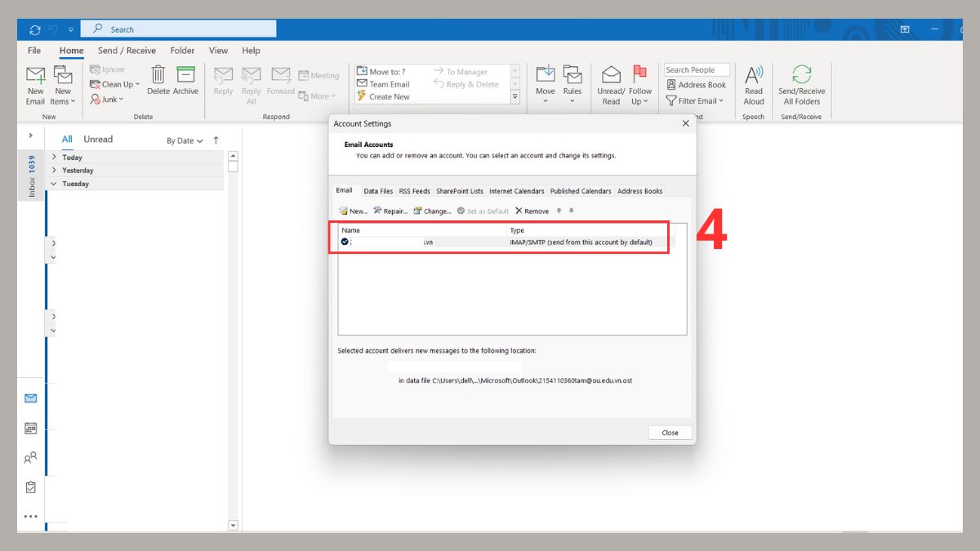980x551 pixels.
Task: Switch to the People view in sidebar
Action: click(30, 458)
